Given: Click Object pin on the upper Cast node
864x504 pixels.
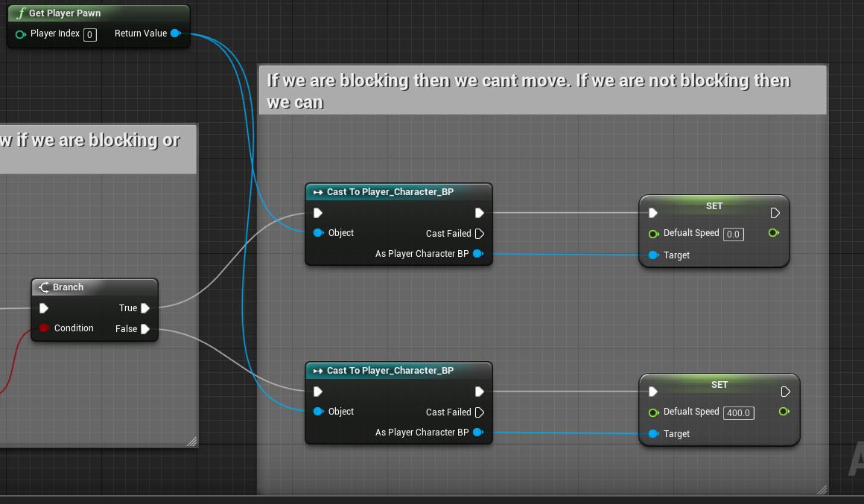Looking at the screenshot, I should [319, 233].
